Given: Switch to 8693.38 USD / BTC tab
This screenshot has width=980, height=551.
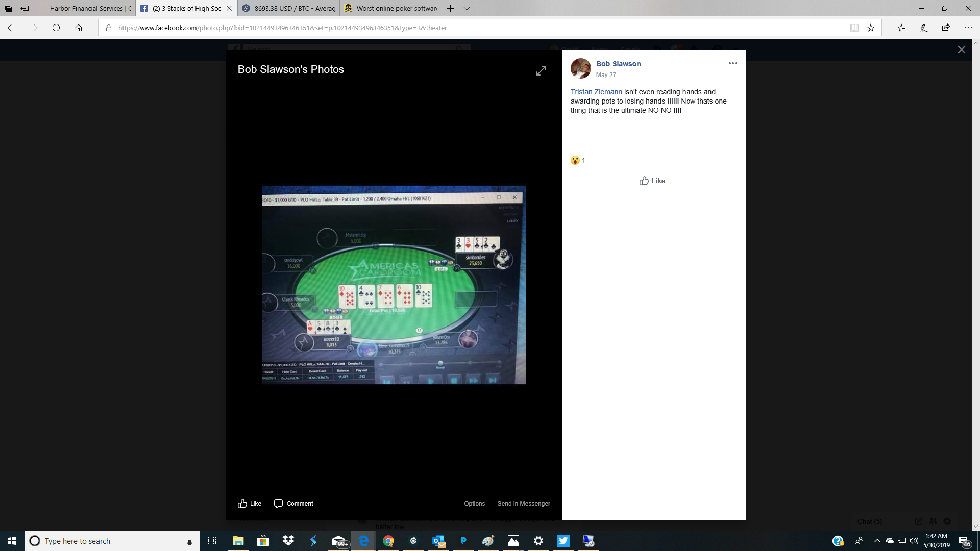Looking at the screenshot, I should tap(289, 8).
